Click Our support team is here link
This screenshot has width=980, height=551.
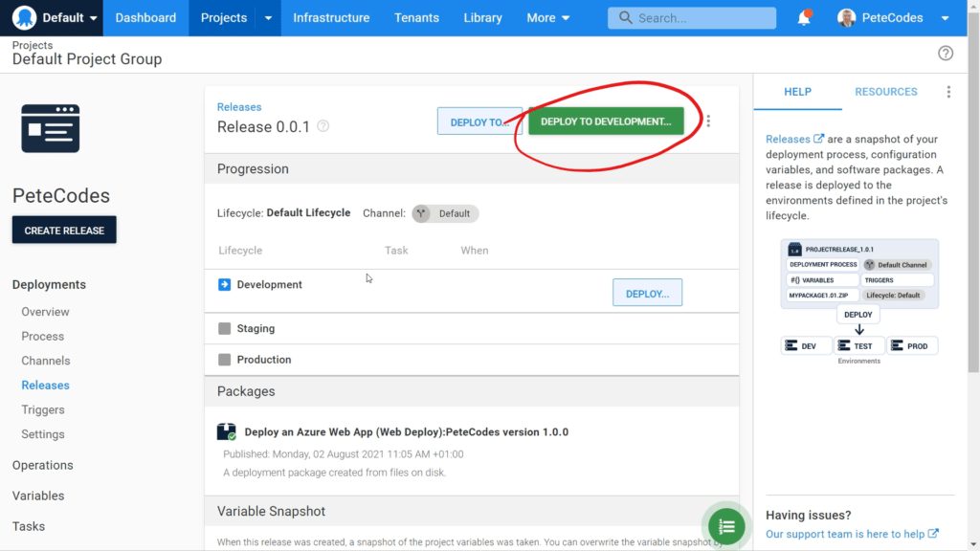pyautogui.click(x=852, y=534)
